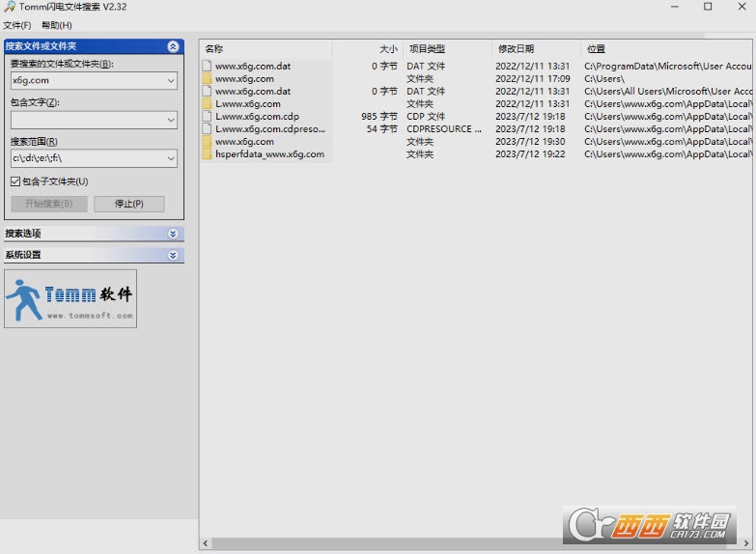Click type cell CDPRESOURCE ...
Screen dimensions: 756x554
(x=443, y=128)
